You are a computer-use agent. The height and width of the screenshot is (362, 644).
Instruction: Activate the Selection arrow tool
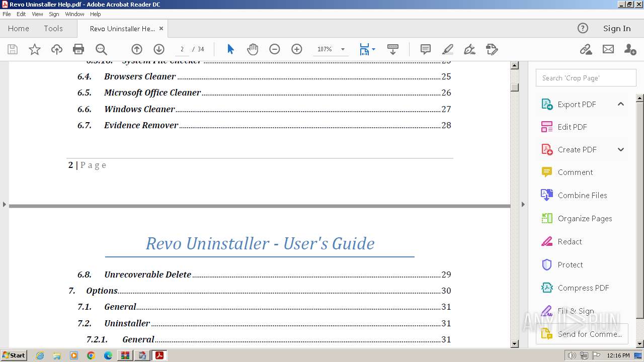click(x=230, y=49)
